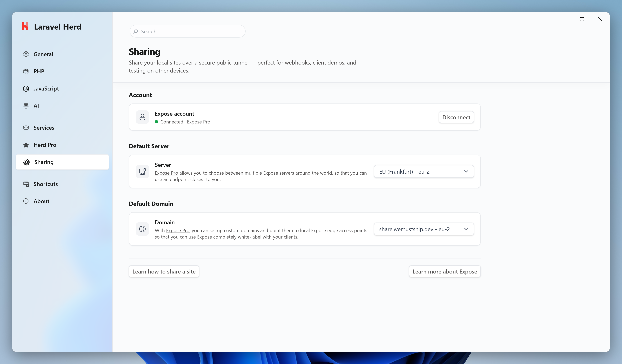Click the Shortcuts keyboard icon in sidebar

[26, 184]
